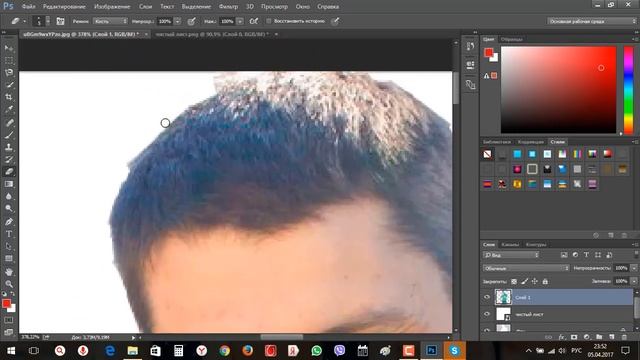Select the Eyedropper tool
This screenshot has height=360, width=640.
(x=9, y=109)
